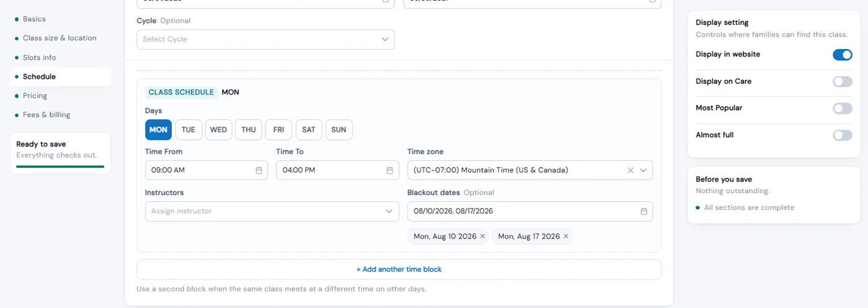Toggle Display in website off
The height and width of the screenshot is (308, 868).
click(x=842, y=55)
